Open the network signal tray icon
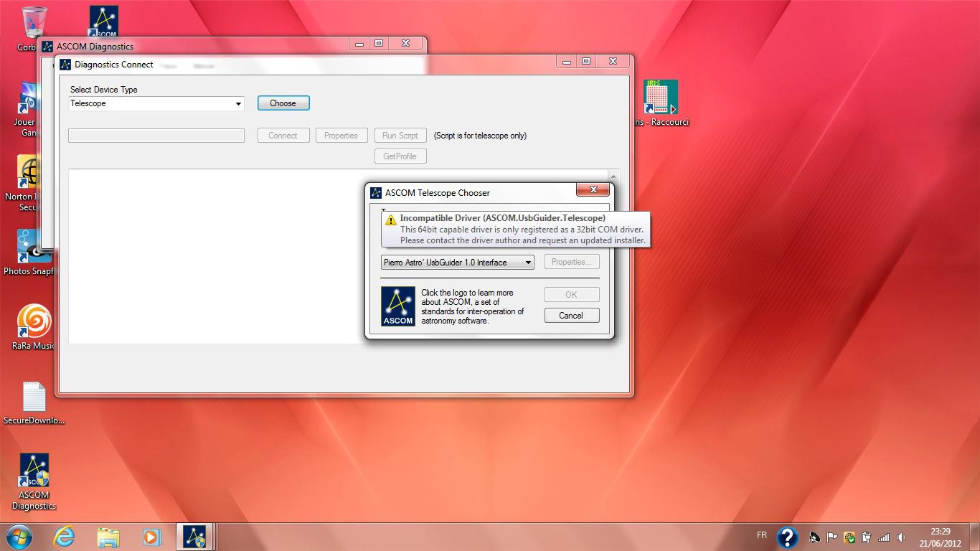Viewport: 980px width, 551px height. (884, 537)
